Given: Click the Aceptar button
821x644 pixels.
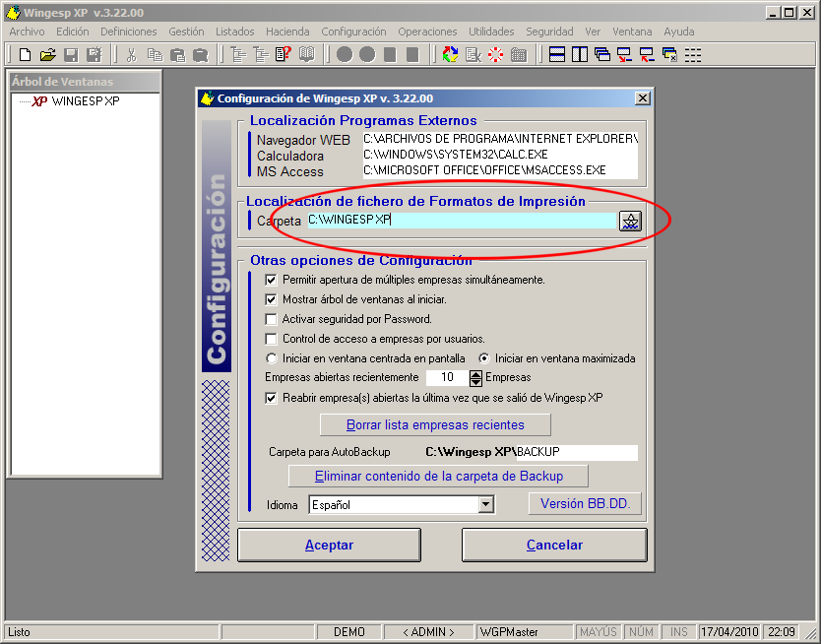Looking at the screenshot, I should tap(329, 545).
